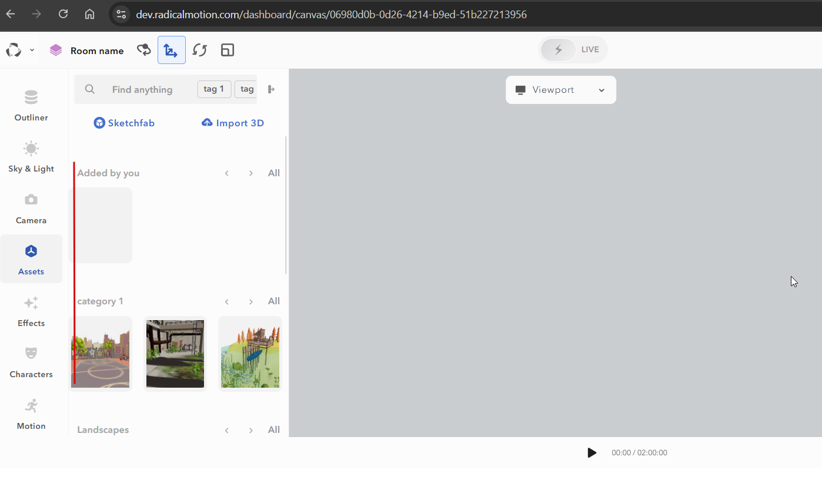
Task: Open Sketchfab asset browser
Action: [x=124, y=123]
